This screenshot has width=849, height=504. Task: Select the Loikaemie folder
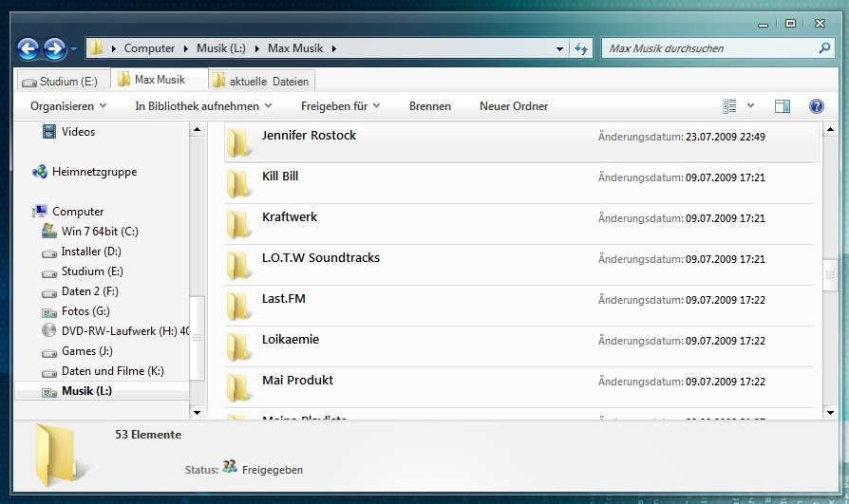pyautogui.click(x=519, y=346)
